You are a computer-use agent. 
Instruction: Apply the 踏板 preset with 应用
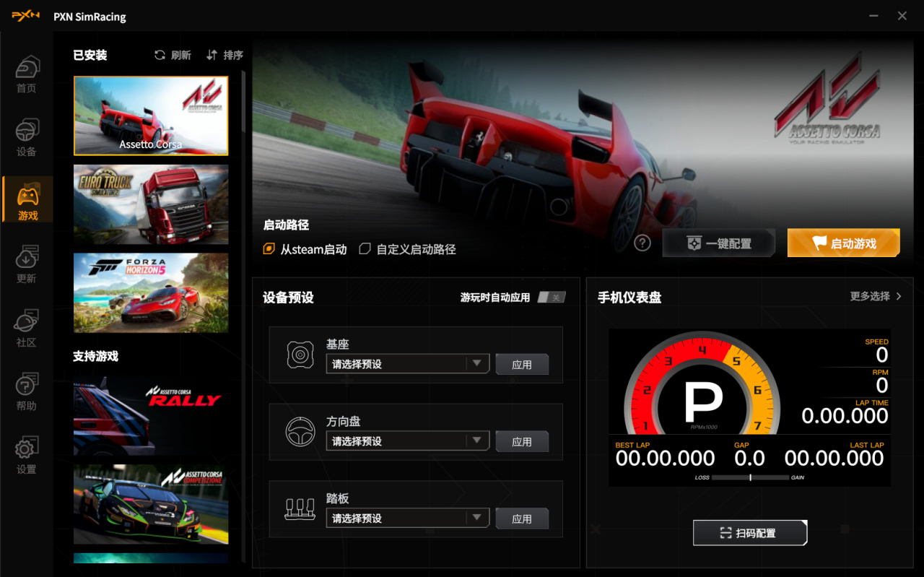click(522, 519)
